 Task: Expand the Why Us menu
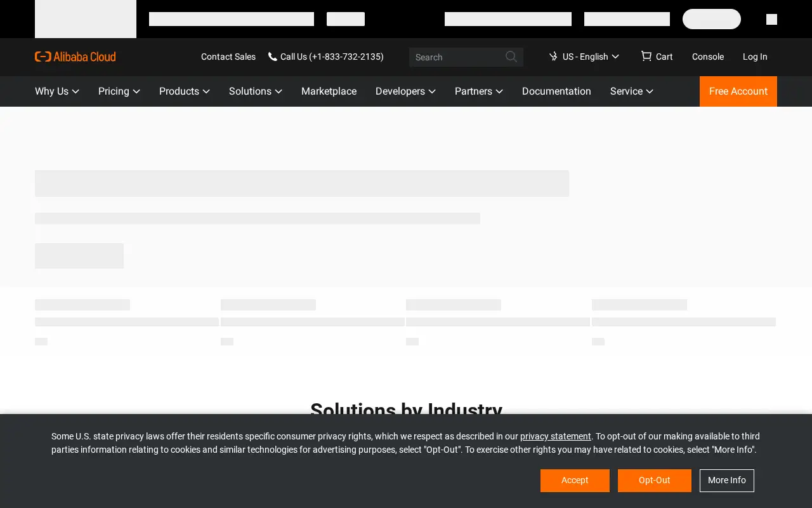click(x=57, y=91)
